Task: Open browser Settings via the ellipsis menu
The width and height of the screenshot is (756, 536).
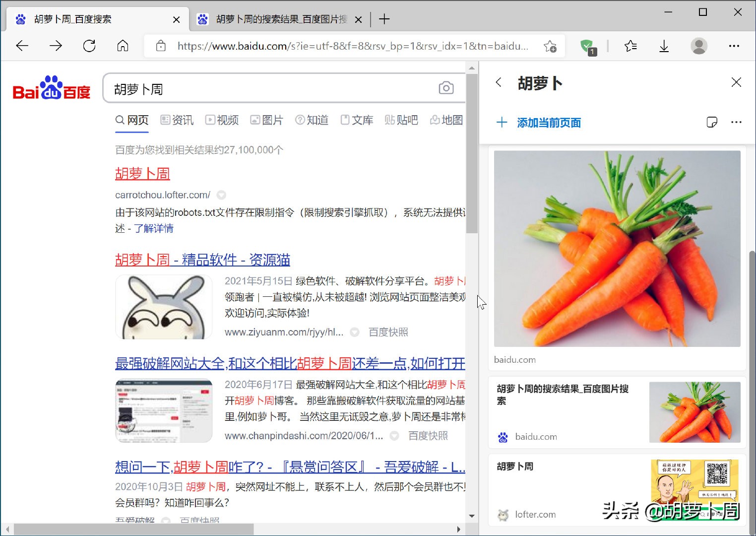Action: click(x=735, y=46)
